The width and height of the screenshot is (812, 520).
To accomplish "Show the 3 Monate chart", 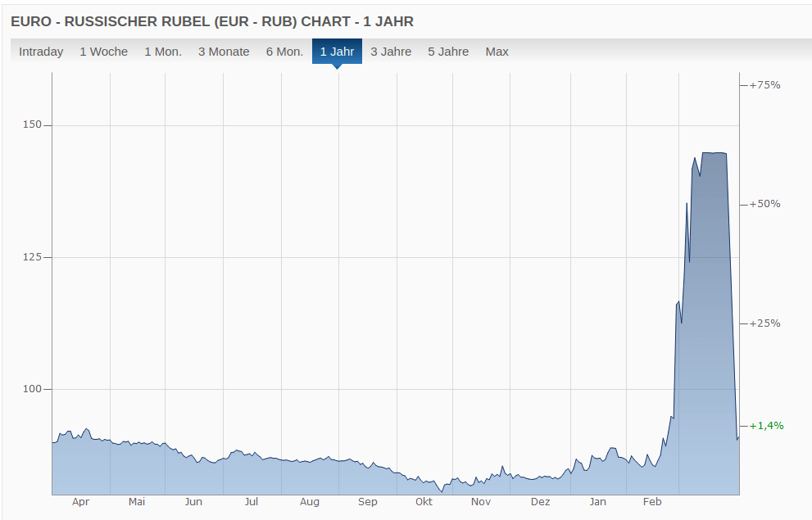I will click(x=224, y=52).
